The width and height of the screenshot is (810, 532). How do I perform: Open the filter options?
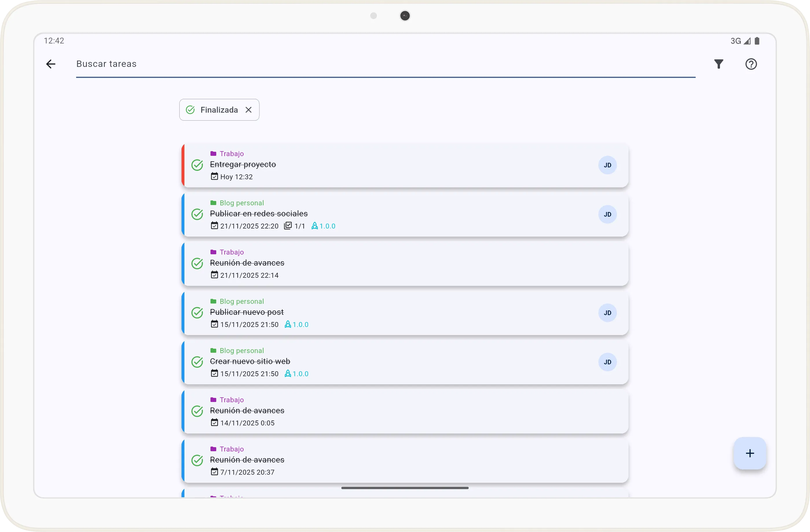click(719, 64)
